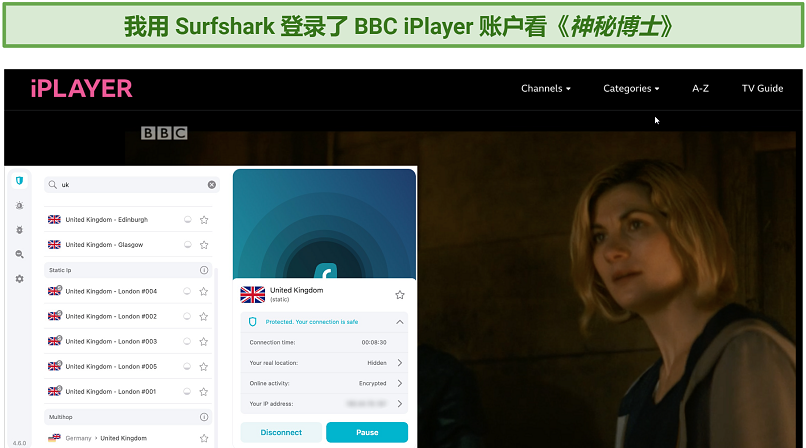The width and height of the screenshot is (806, 448).
Task: Favorite London #002 static server star
Action: 204,316
